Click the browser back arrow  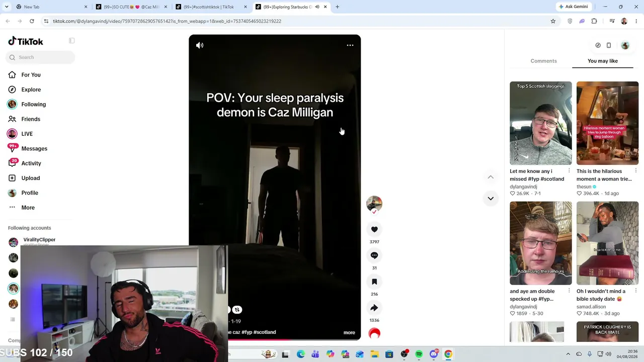pyautogui.click(x=8, y=21)
